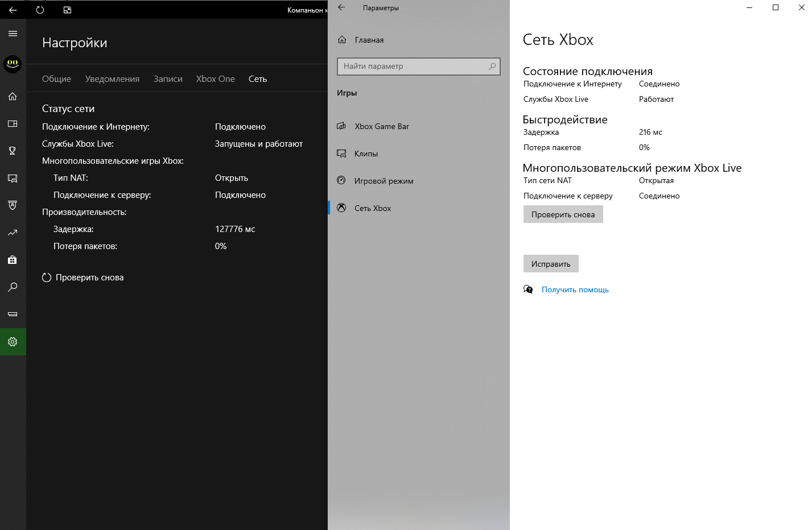Open the hamburger menu in Xbox sidebar

point(13,34)
